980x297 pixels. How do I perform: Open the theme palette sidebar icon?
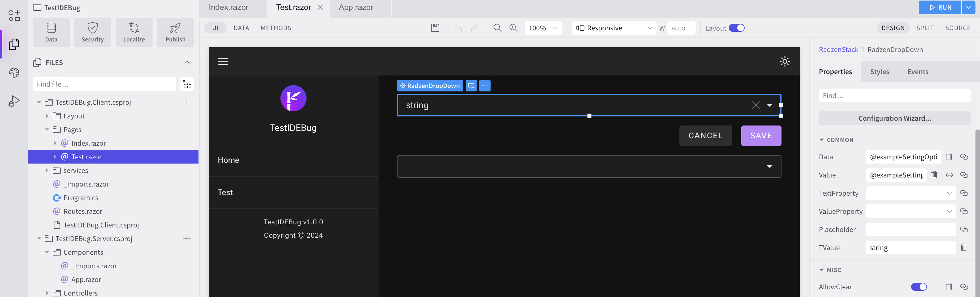point(14,73)
